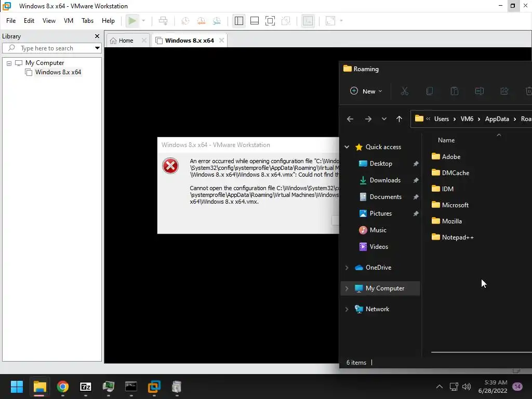Expand My Computer in Explorer navigation pane

click(x=347, y=288)
